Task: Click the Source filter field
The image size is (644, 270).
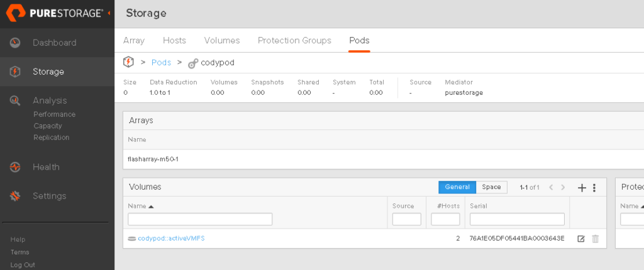Action: tap(407, 219)
